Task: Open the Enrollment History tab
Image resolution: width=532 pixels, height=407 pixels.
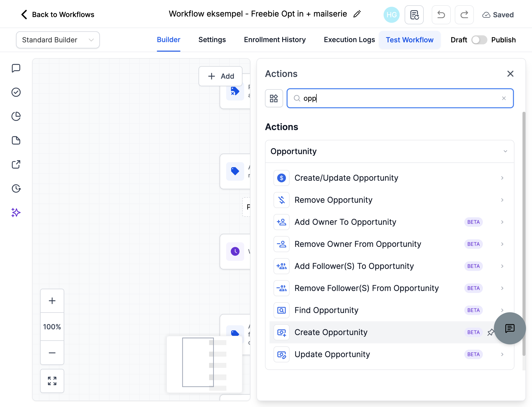Action: [x=275, y=40]
